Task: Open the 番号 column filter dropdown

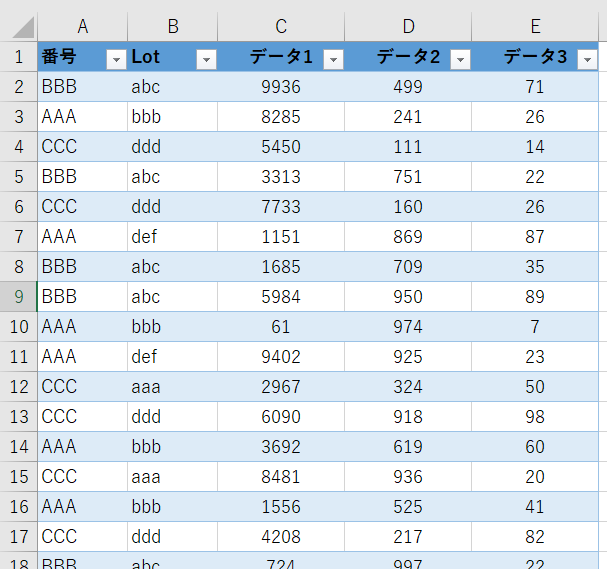Action: click(x=116, y=60)
